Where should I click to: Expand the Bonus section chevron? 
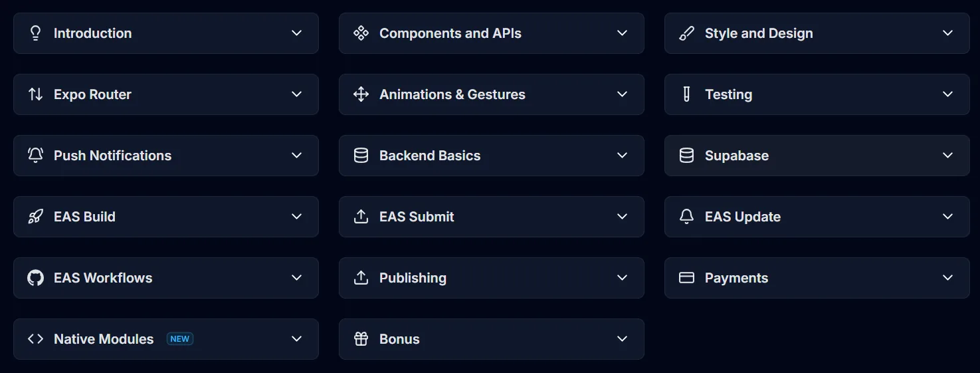(x=623, y=339)
